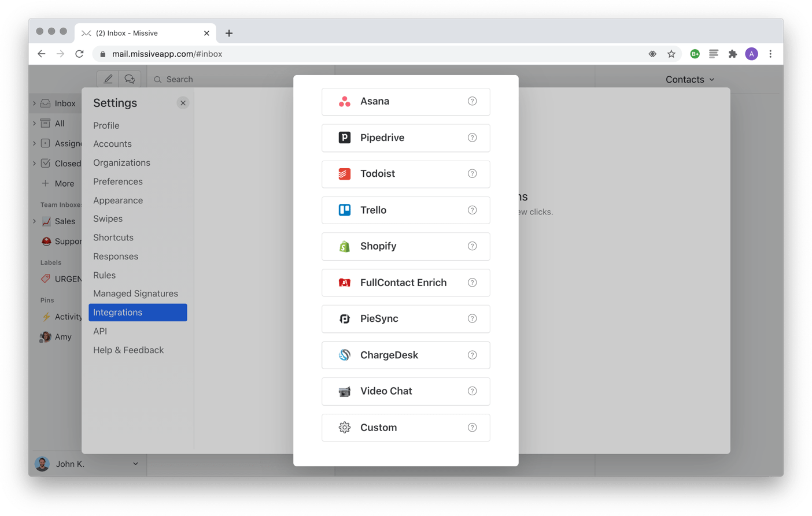Open Preferences settings
Screen dimensions: 812x516
point(117,181)
